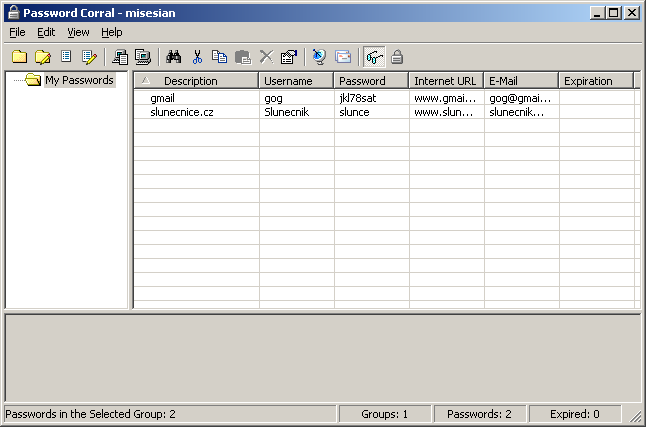The height and width of the screenshot is (427, 646).
Task: Click the Copy icon in toolbar
Action: [x=220, y=57]
